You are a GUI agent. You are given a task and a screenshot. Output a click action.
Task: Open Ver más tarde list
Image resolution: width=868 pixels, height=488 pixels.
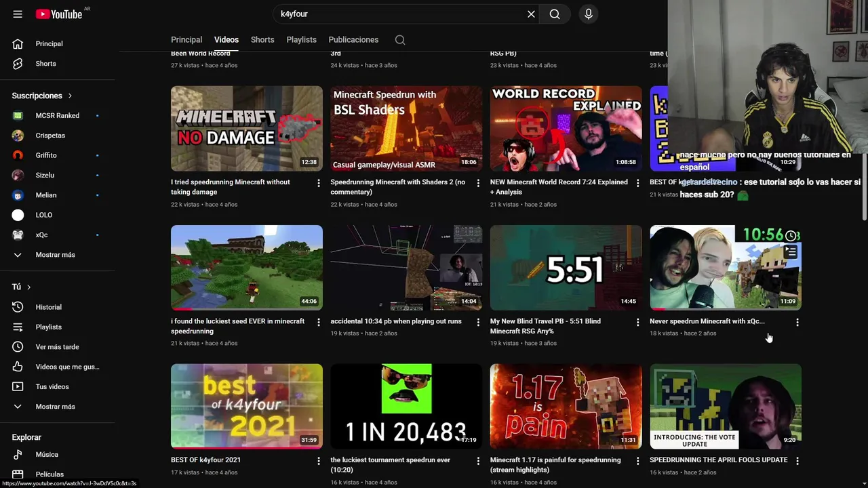[58, 347]
